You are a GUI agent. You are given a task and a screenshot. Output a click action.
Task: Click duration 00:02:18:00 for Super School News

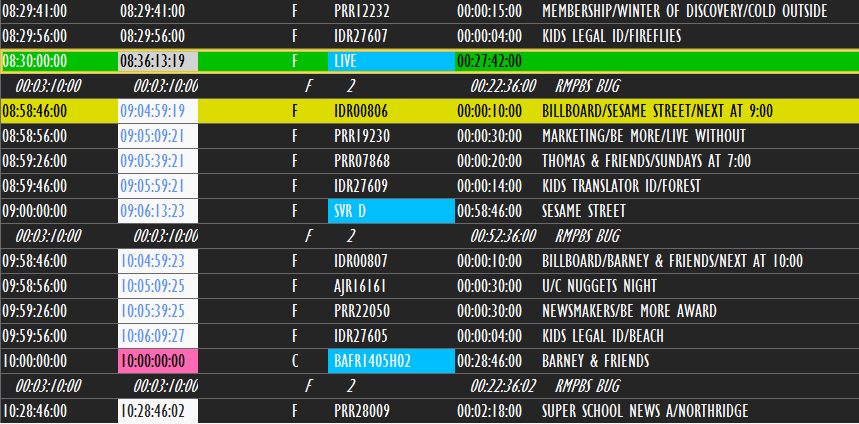click(x=489, y=411)
